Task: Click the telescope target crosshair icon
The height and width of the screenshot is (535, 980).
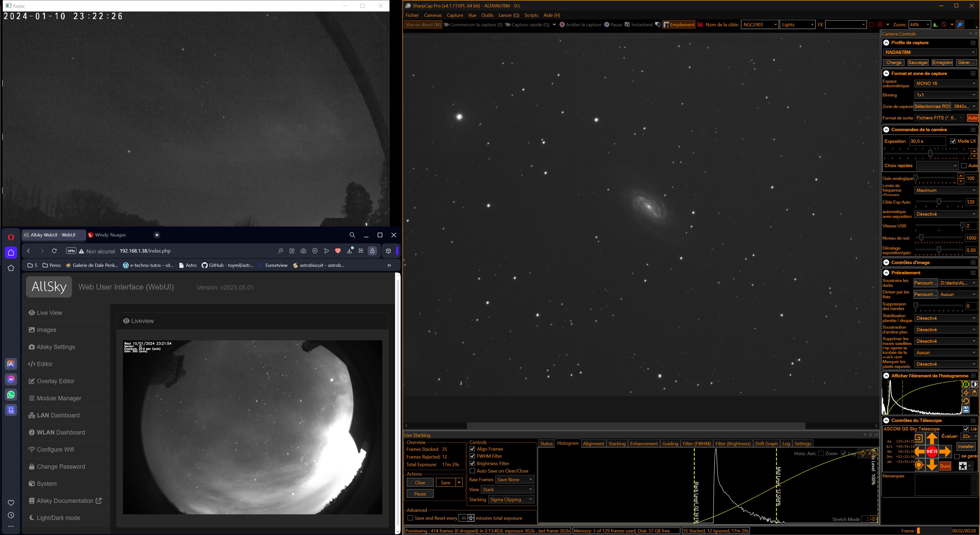Action: tap(919, 465)
